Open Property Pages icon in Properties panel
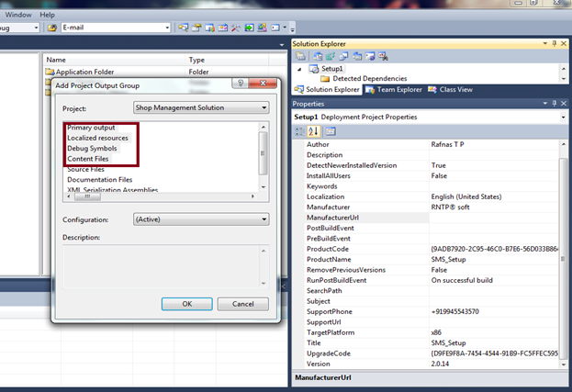 coord(331,131)
